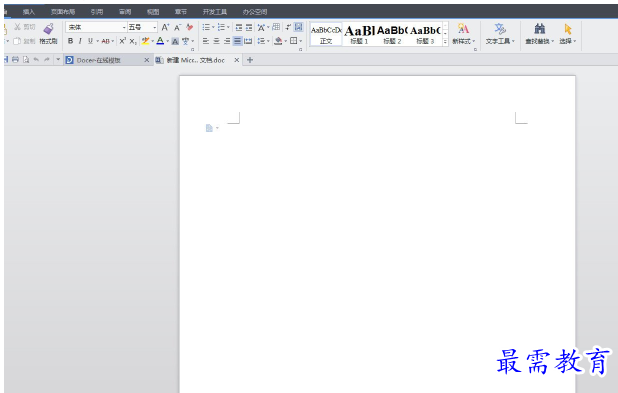Open the Review (审阅) tab

click(125, 12)
